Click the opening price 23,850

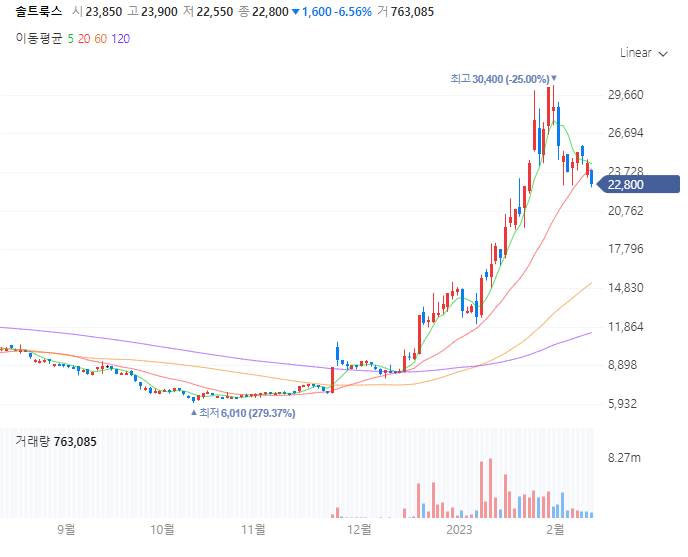104,12
